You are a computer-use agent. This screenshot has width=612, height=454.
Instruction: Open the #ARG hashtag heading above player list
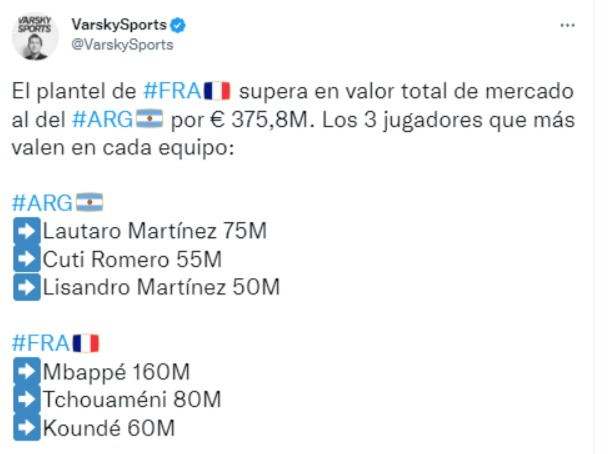coord(42,203)
